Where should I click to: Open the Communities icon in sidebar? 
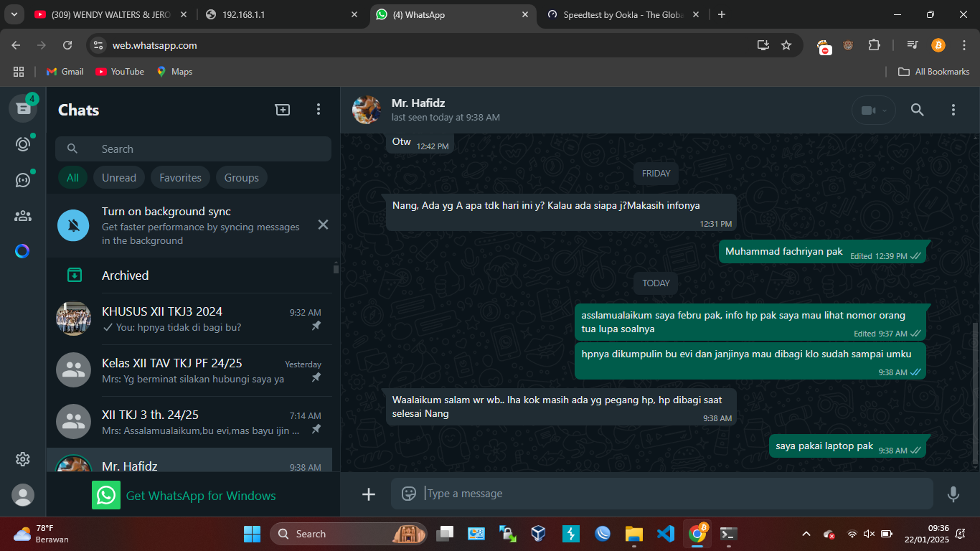coord(23,216)
